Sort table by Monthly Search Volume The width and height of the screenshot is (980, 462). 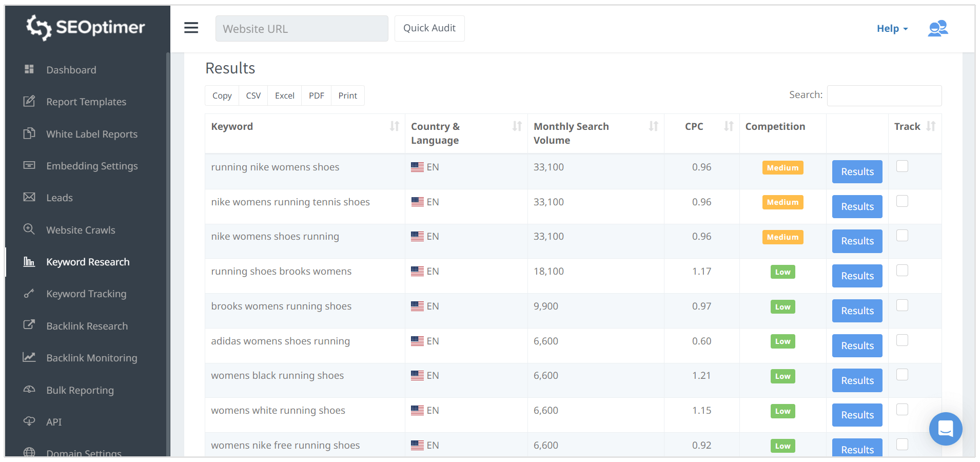coord(653,126)
